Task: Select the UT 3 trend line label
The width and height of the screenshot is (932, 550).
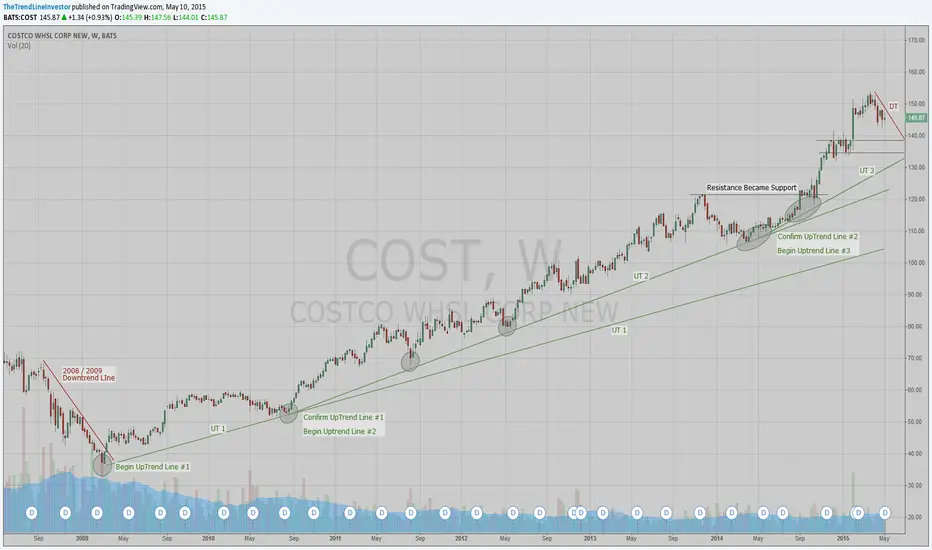Action: pyautogui.click(x=867, y=171)
